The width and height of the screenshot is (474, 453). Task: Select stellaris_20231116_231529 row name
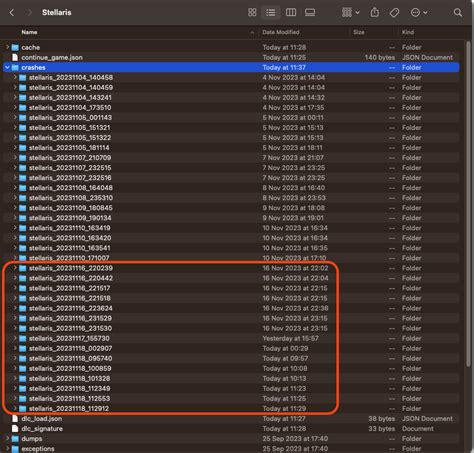point(70,318)
